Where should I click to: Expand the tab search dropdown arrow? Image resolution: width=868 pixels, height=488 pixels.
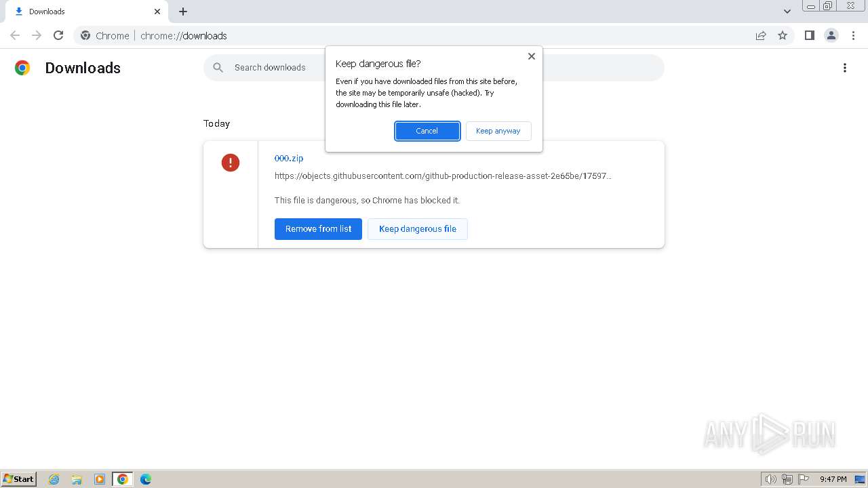coord(787,12)
